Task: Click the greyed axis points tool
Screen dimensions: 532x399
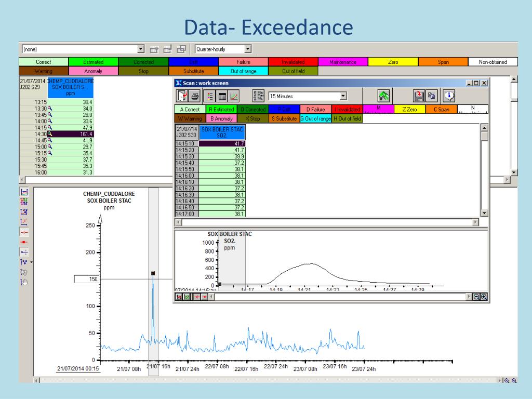Action: (x=24, y=272)
